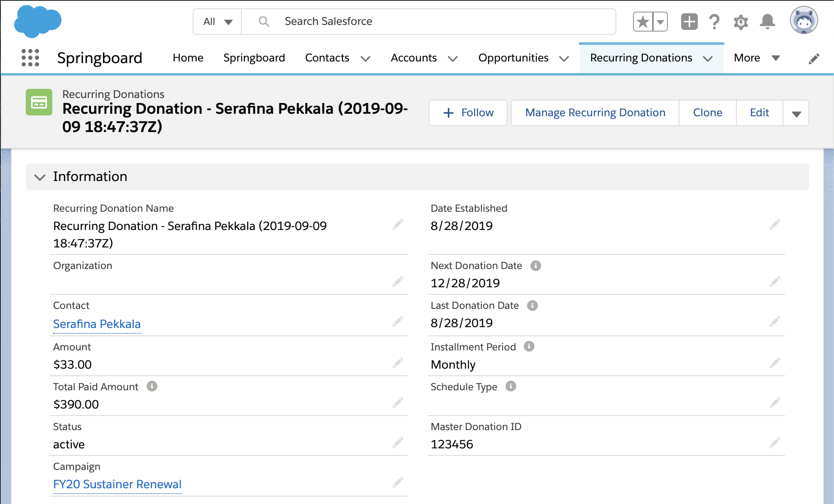The image size is (834, 504).
Task: Open the Opportunities tab
Action: [x=513, y=58]
